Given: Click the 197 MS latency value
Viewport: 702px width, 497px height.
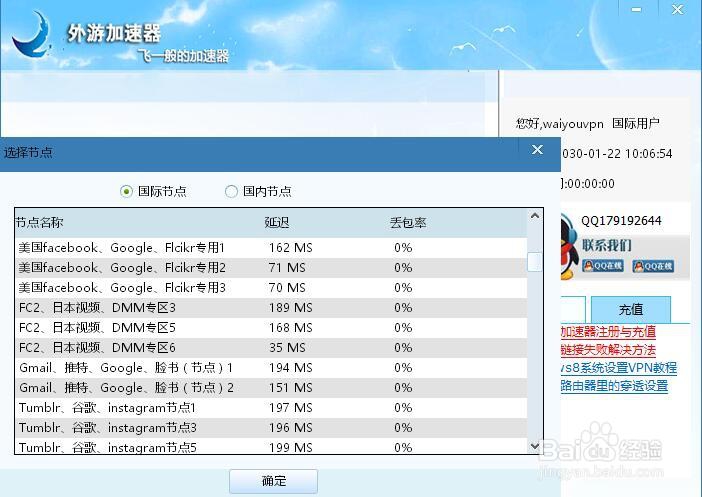Looking at the screenshot, I should click(291, 407).
